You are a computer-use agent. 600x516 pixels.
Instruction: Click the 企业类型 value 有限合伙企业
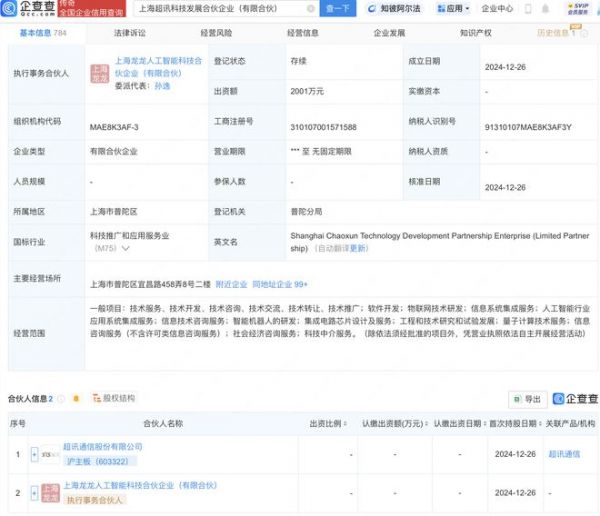[114, 152]
